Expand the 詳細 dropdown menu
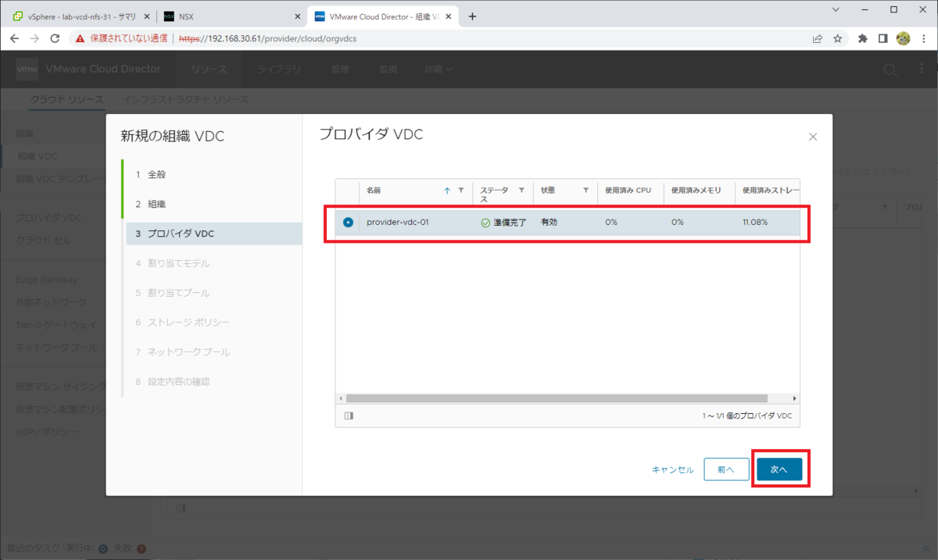 [x=439, y=70]
